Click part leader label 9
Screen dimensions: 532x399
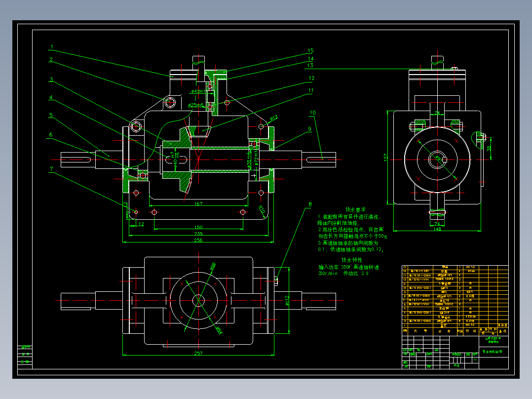click(x=309, y=129)
